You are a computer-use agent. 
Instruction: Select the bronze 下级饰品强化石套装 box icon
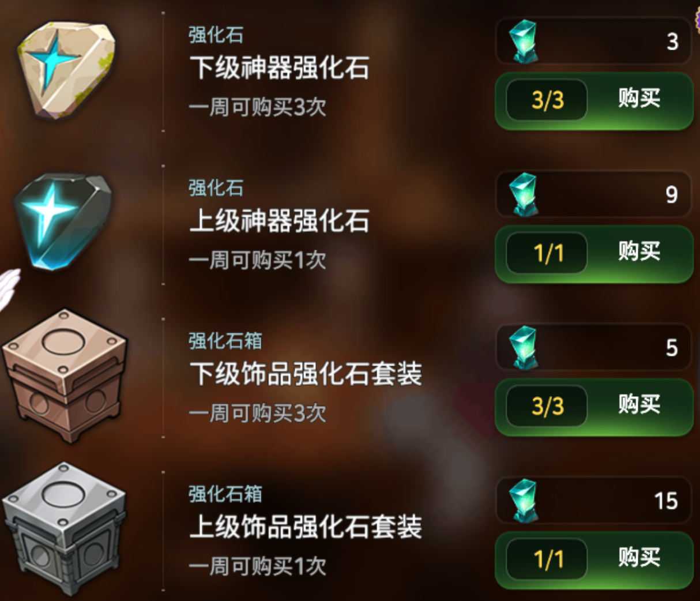click(64, 375)
